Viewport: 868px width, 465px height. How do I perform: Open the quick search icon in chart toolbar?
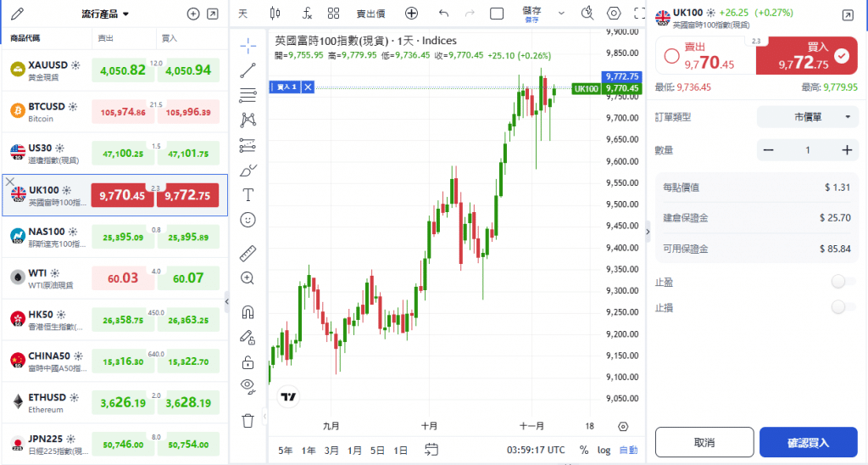point(587,14)
